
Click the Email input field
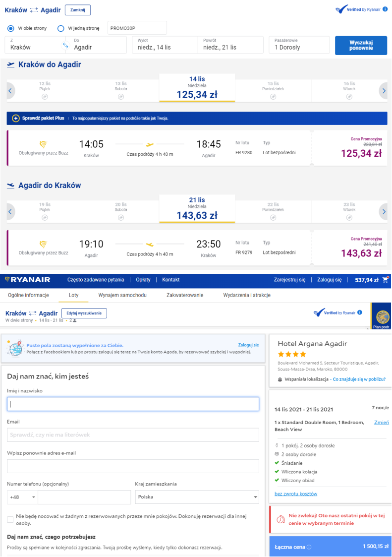point(133,435)
